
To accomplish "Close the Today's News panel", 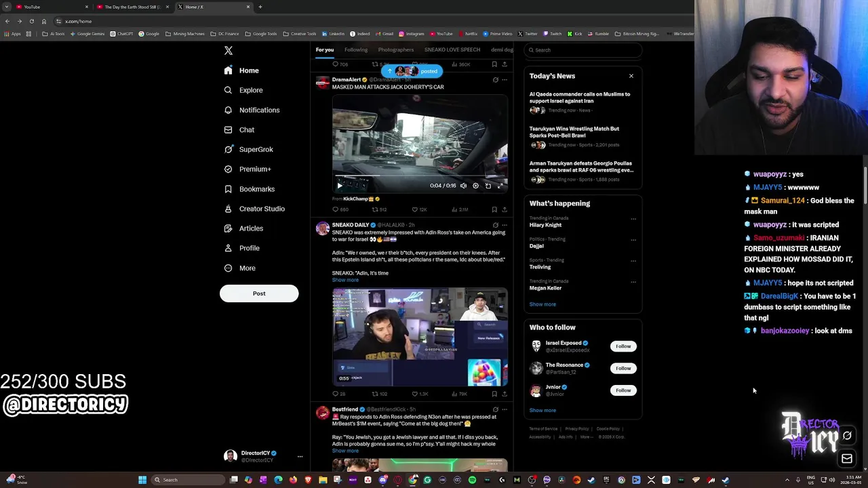I will [x=631, y=76].
